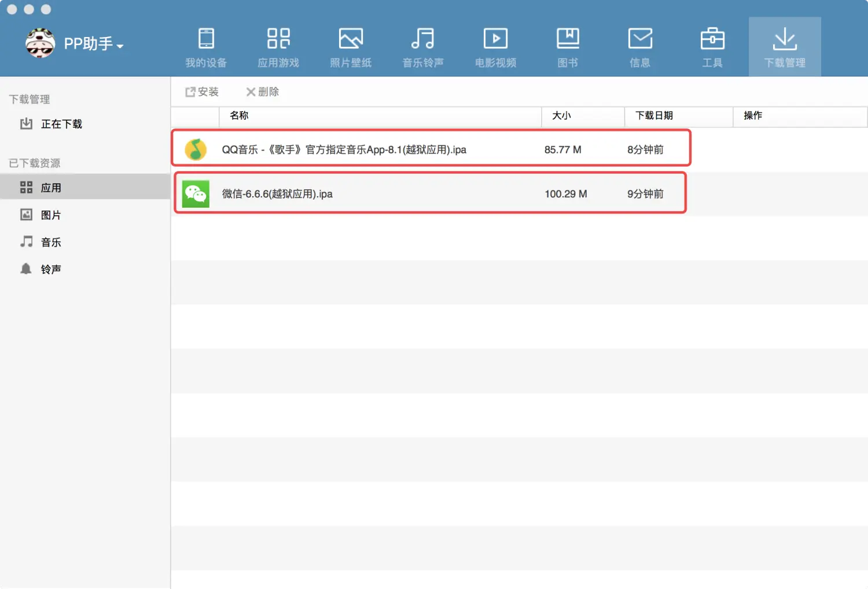Viewport: 868px width, 589px height.
Task: Click the 应用 grid icon in sidebar
Action: pyautogui.click(x=26, y=187)
